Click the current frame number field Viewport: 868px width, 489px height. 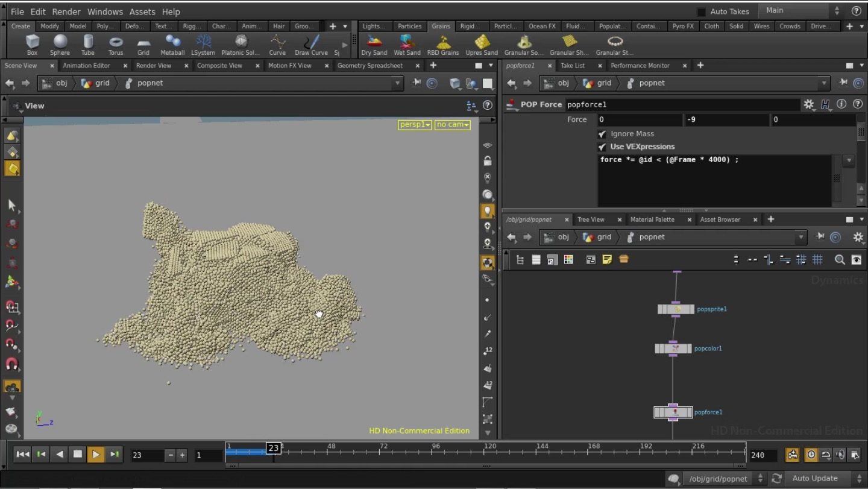(147, 455)
